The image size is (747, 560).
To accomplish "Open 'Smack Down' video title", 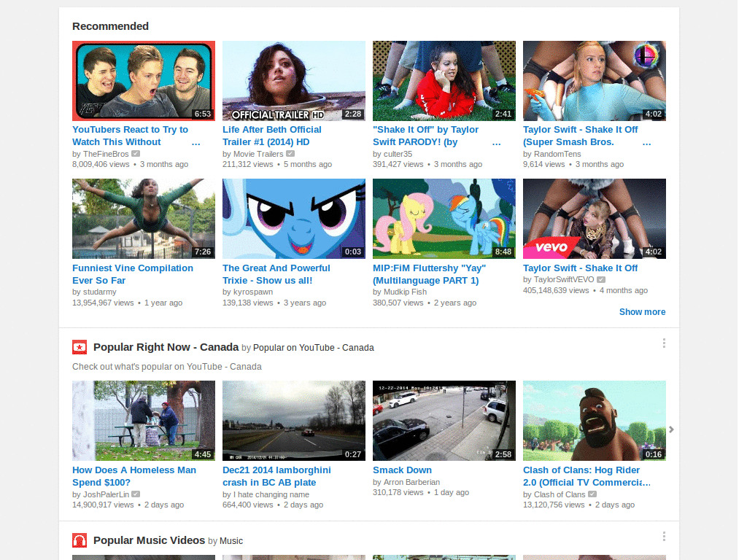I will (x=402, y=470).
